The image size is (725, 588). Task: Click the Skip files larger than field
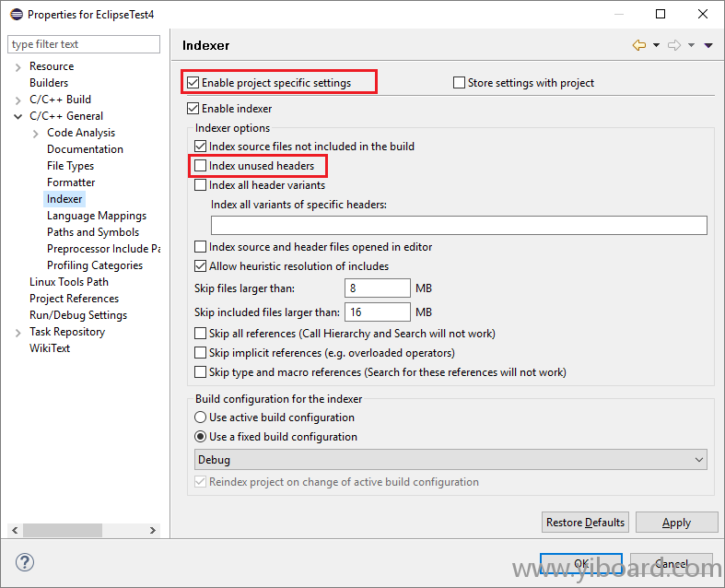(x=377, y=288)
